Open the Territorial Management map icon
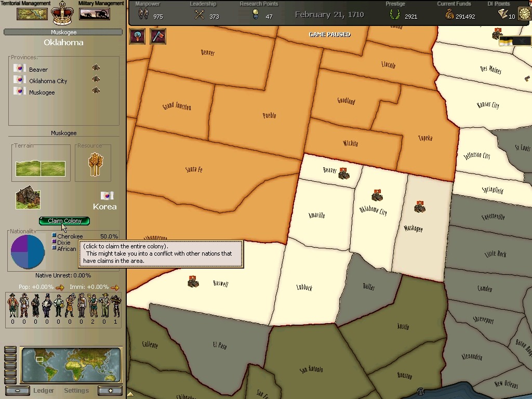The width and height of the screenshot is (532, 399). (32, 14)
